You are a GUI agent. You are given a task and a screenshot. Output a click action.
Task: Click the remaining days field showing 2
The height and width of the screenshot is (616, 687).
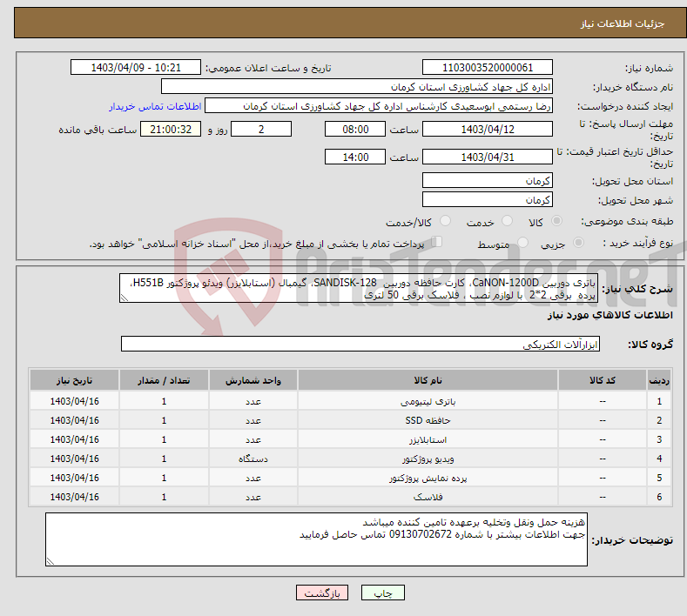pyautogui.click(x=261, y=129)
